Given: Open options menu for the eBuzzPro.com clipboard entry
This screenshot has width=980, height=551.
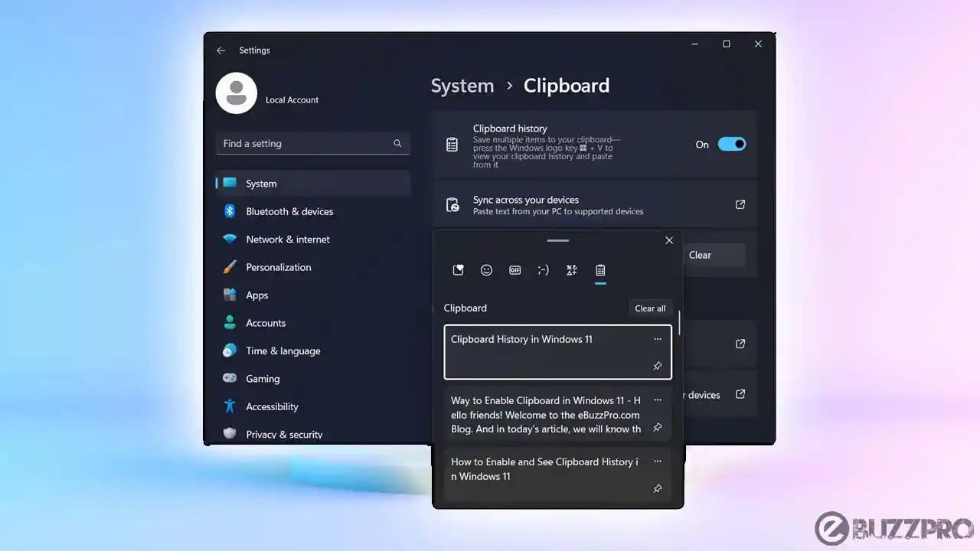Looking at the screenshot, I should pyautogui.click(x=657, y=399).
